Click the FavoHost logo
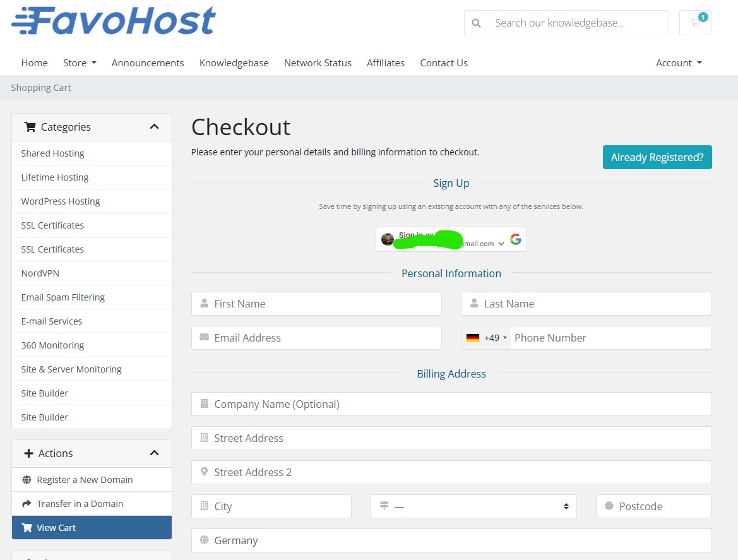The height and width of the screenshot is (560, 738). click(112, 21)
